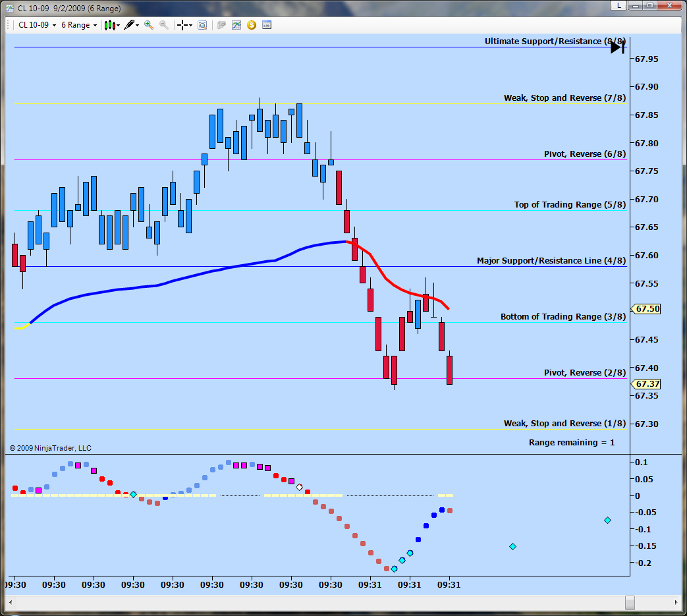The height and width of the screenshot is (616, 687).
Task: Open the candlestick chart style dropdown
Action: (112, 25)
